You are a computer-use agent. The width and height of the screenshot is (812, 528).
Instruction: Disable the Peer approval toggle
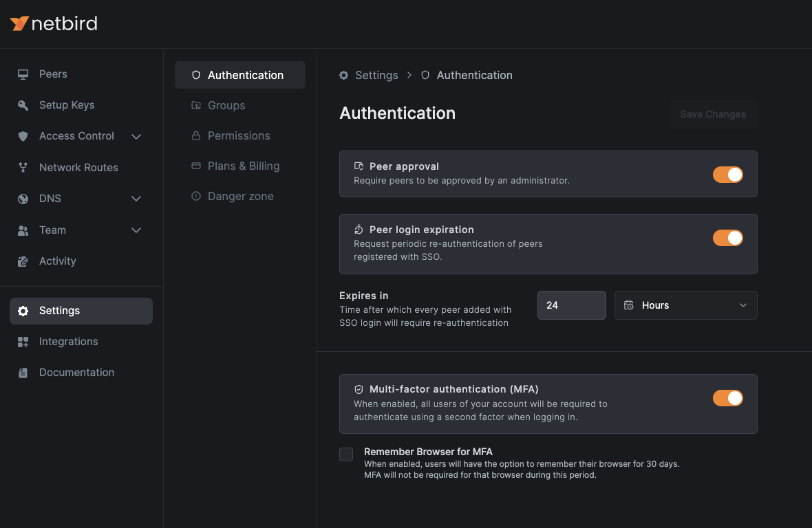pyautogui.click(x=727, y=174)
